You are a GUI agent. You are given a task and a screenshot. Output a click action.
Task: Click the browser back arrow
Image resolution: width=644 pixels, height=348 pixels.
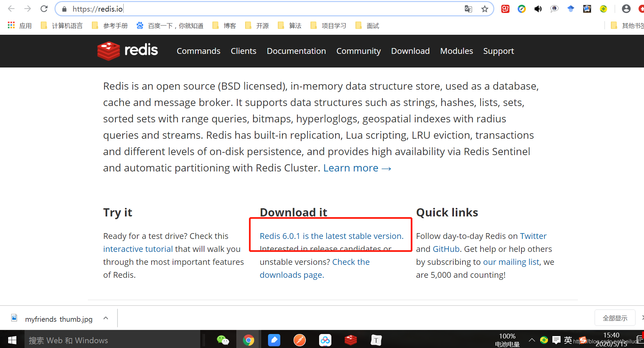pyautogui.click(x=11, y=9)
